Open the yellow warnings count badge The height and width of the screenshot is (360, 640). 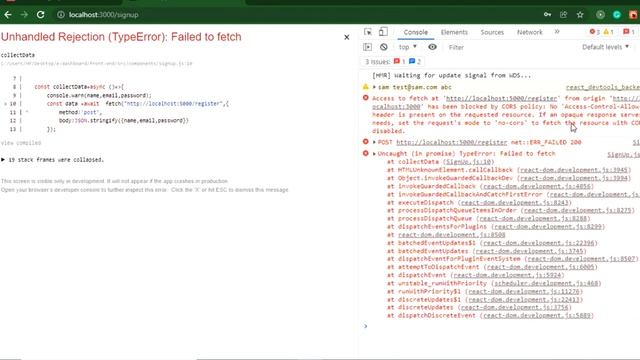pyautogui.click(x=608, y=32)
